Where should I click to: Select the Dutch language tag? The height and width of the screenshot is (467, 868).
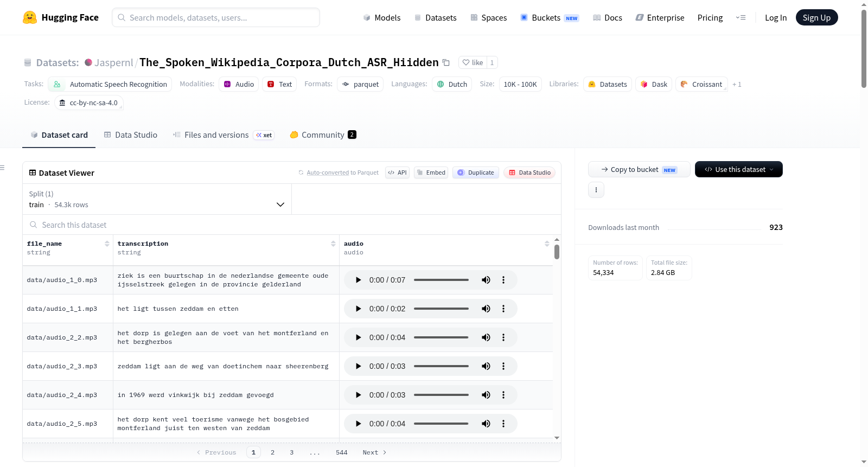point(452,84)
